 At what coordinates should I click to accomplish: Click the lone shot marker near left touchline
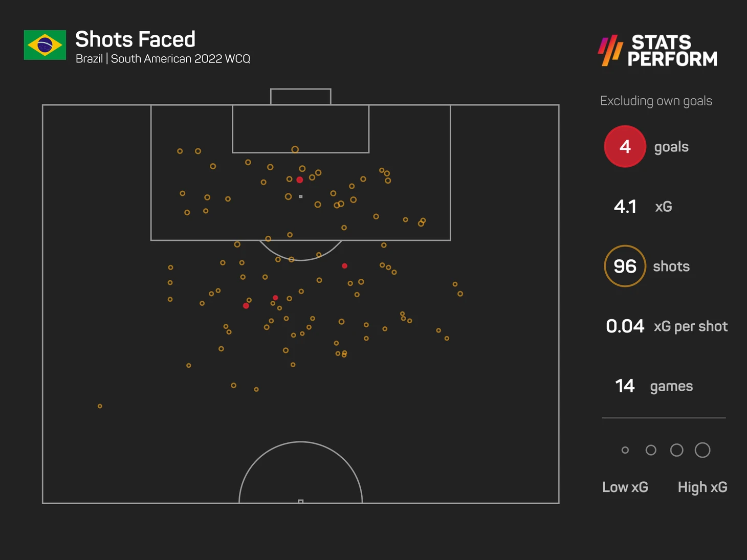100,406
